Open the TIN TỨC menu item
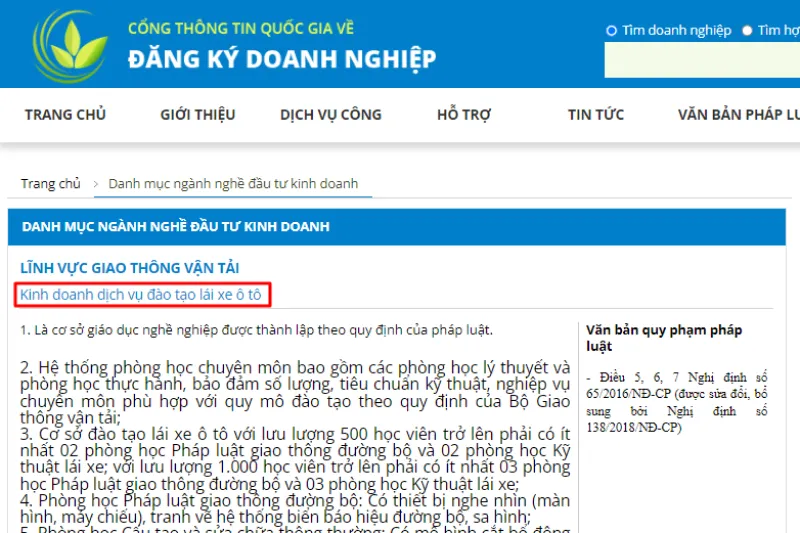 (596, 115)
